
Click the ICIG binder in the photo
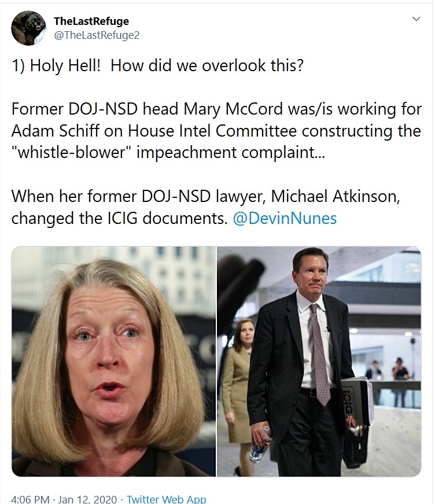356,402
